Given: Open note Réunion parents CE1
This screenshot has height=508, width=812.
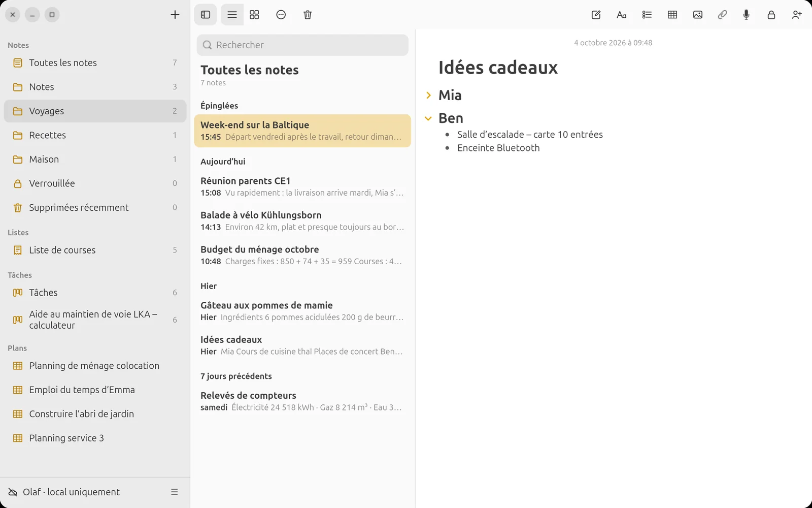Looking at the screenshot, I should 302,186.
